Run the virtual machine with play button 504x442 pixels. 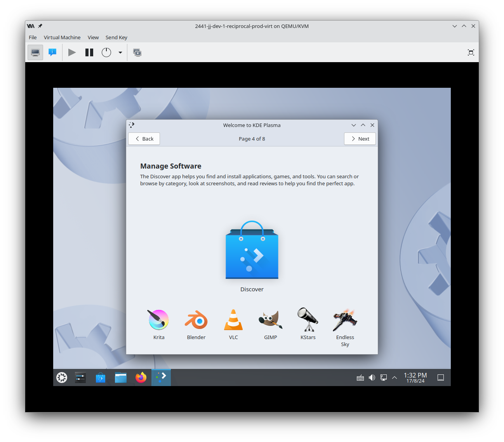72,52
